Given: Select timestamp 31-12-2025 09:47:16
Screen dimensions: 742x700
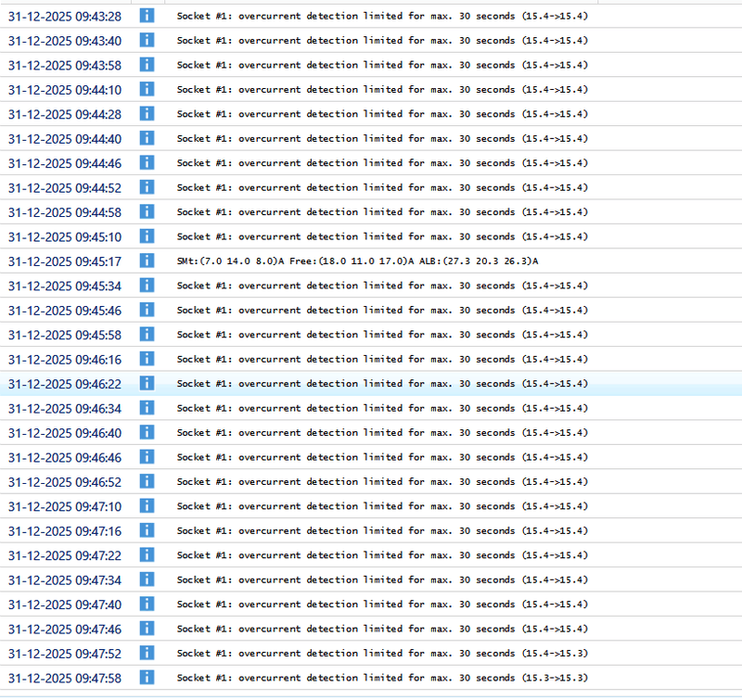Looking at the screenshot, I should (65, 531).
